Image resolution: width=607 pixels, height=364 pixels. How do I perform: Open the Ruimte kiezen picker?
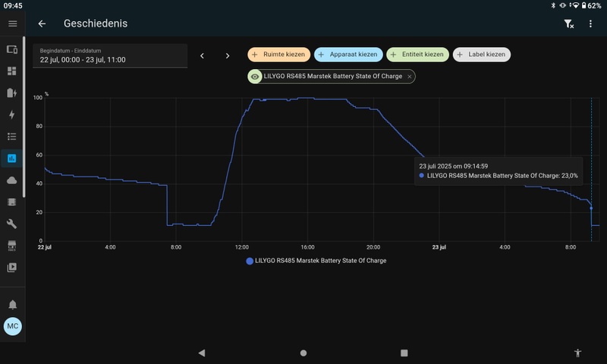278,55
